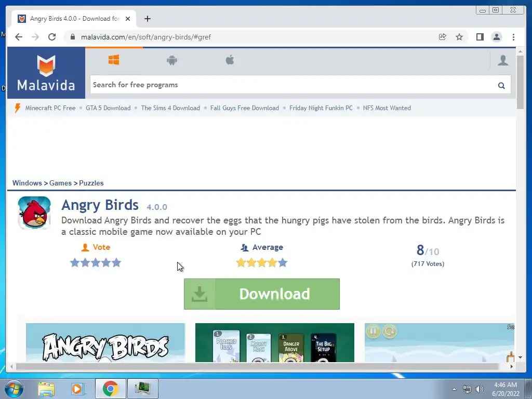Open the gameplay screenshot thumbnail with pause button

tap(440, 342)
